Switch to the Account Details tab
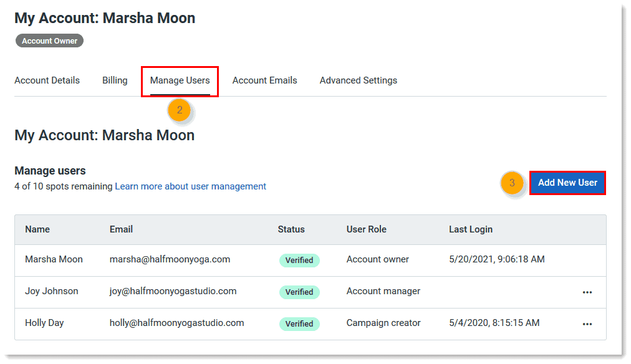Image resolution: width=631 pixels, height=364 pixels. [x=47, y=80]
